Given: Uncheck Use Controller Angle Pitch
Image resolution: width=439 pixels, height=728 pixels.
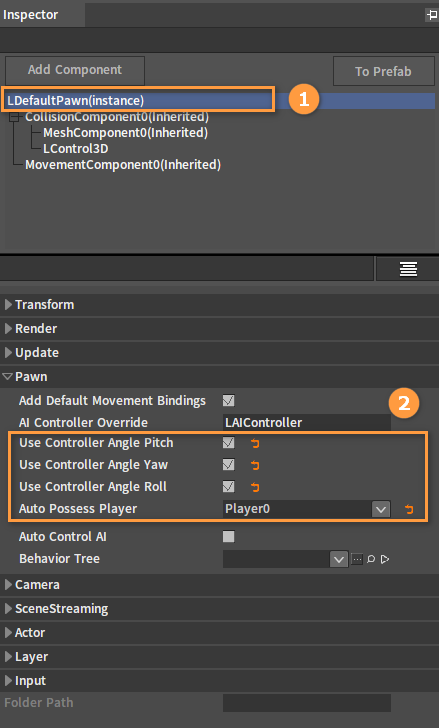Looking at the screenshot, I should coord(228,443).
